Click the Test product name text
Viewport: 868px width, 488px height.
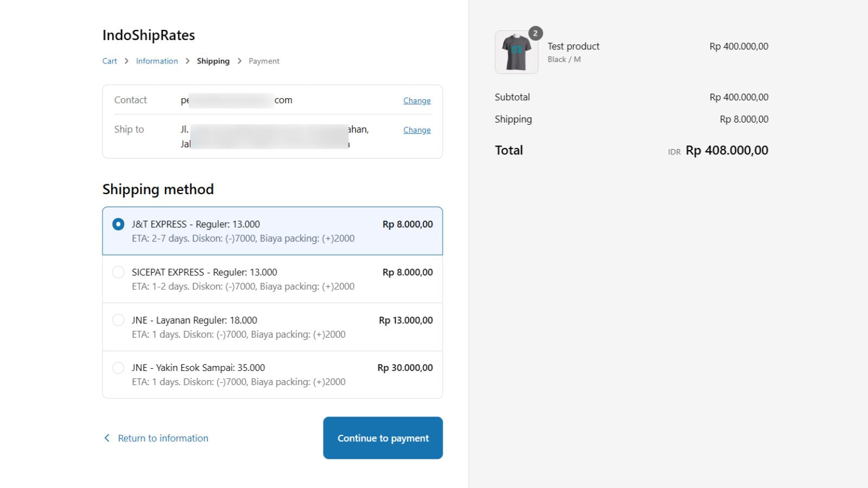click(x=573, y=46)
